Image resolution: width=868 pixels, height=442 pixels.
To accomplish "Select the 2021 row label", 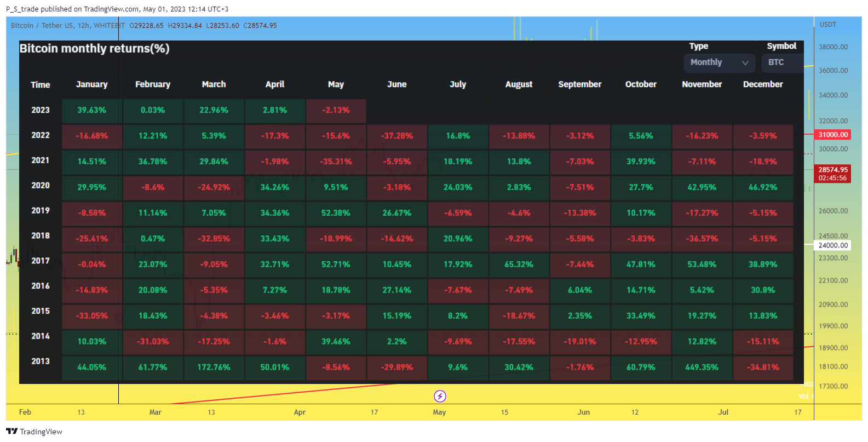I will click(41, 160).
